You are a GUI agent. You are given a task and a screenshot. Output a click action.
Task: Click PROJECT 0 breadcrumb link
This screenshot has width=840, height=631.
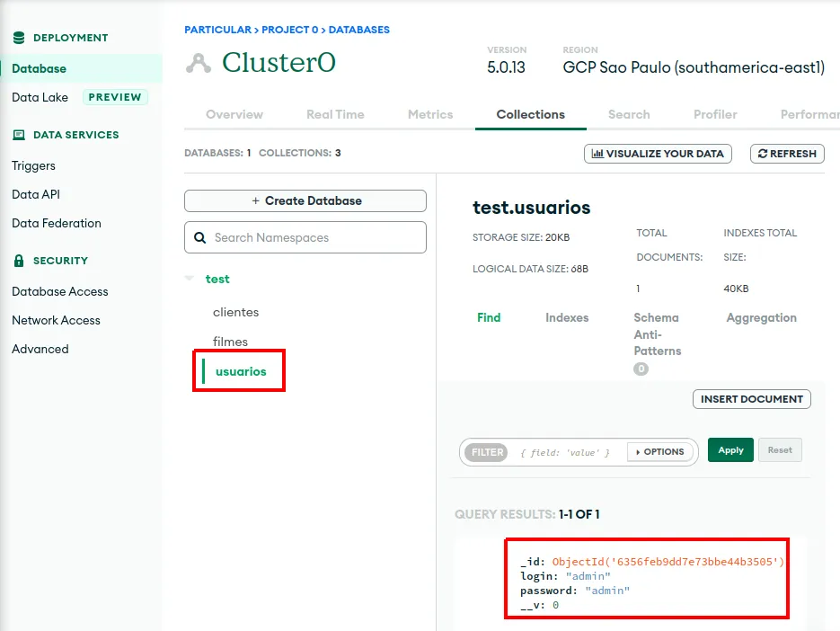click(x=290, y=30)
